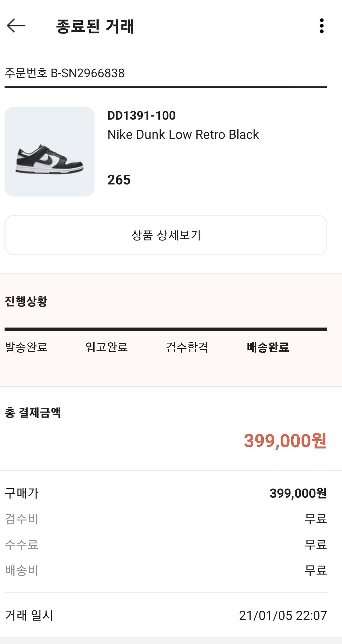Select the 발송완료 progress step

click(26, 347)
